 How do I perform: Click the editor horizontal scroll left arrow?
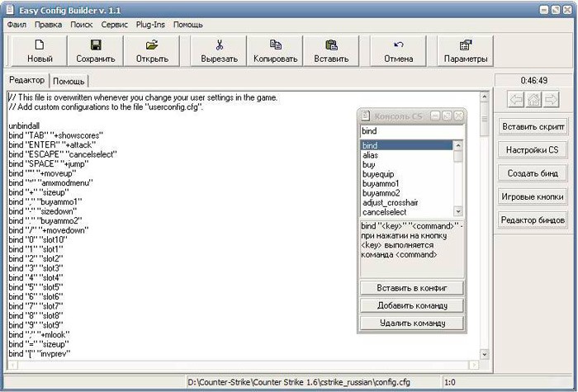click(x=12, y=365)
